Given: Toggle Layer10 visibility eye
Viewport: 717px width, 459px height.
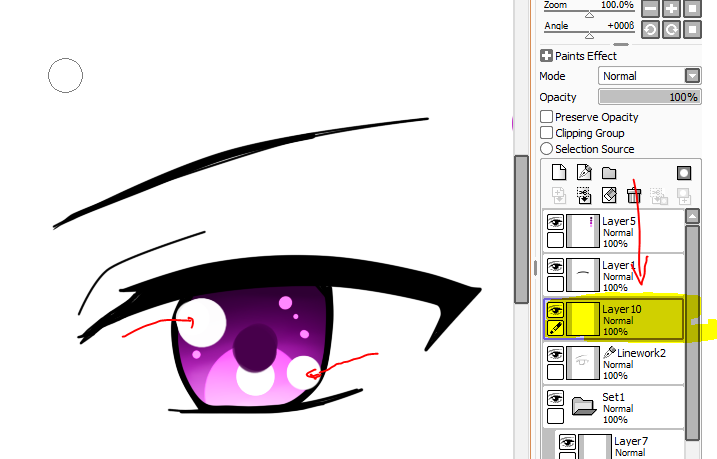Looking at the screenshot, I should pyautogui.click(x=556, y=310).
